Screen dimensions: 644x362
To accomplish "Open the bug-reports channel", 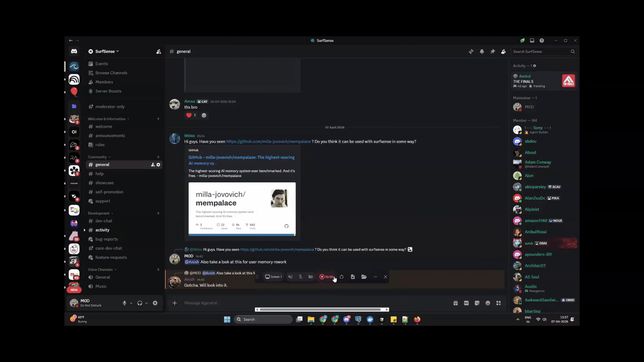I will coord(107,239).
